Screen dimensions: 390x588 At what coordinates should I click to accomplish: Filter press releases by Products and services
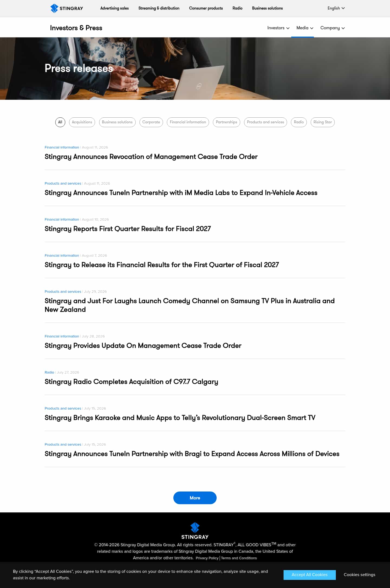[x=265, y=122]
